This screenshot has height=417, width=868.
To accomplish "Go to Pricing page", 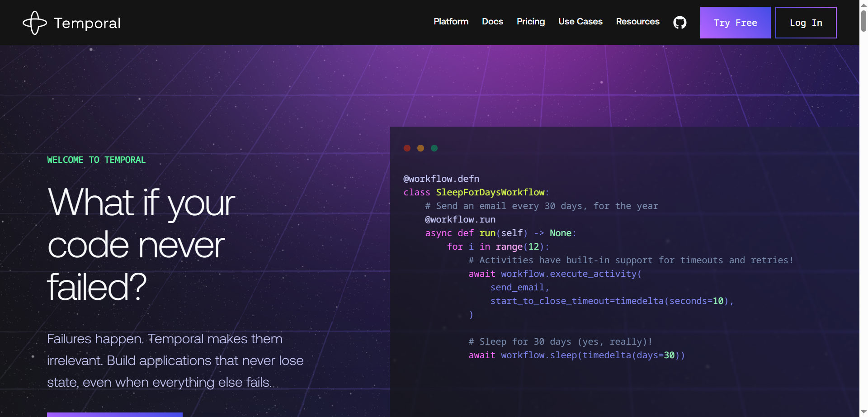I will point(531,21).
